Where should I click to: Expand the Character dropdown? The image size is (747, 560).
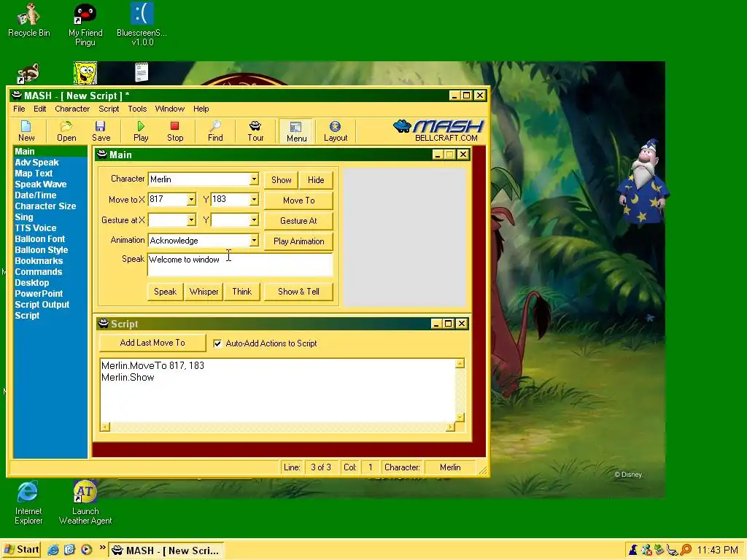click(x=254, y=179)
